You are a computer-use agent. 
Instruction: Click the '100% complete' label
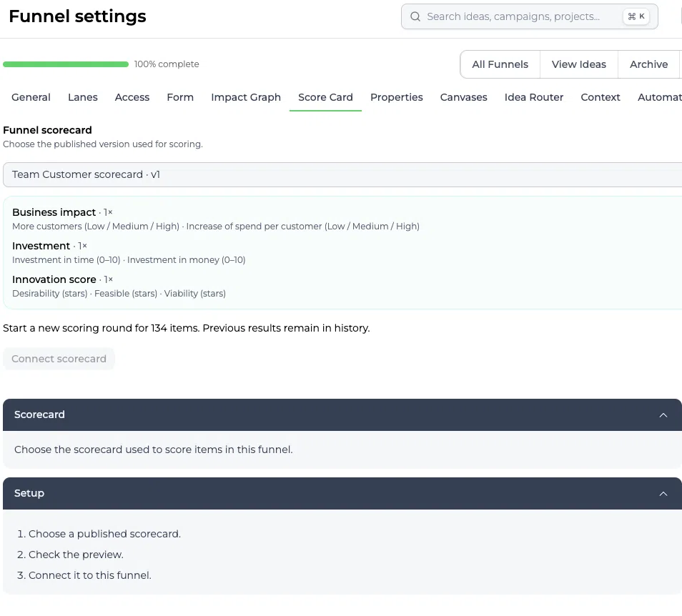coord(167,64)
